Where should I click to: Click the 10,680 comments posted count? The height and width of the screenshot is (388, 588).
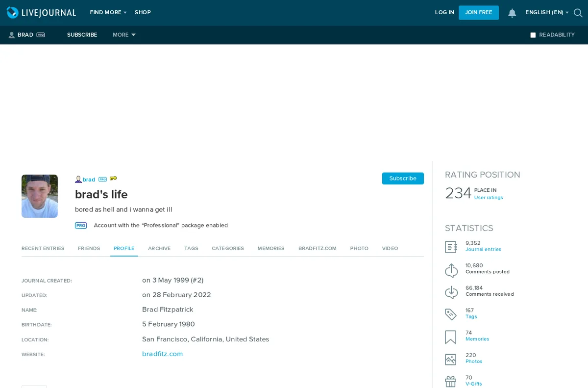coord(474,266)
